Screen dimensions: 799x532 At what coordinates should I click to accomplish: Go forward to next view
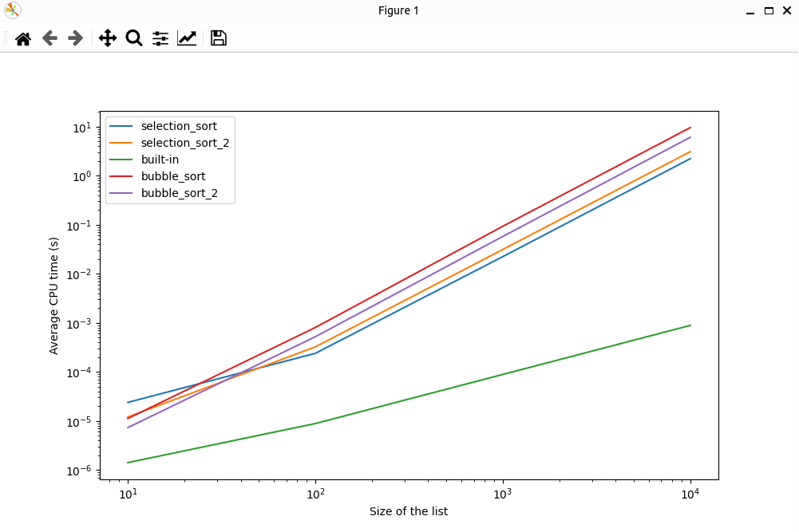pyautogui.click(x=76, y=38)
